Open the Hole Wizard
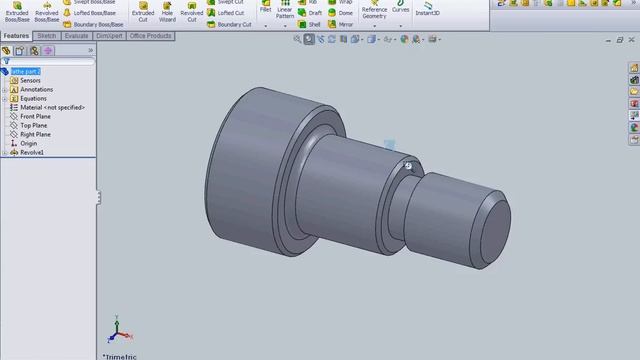 pos(167,12)
